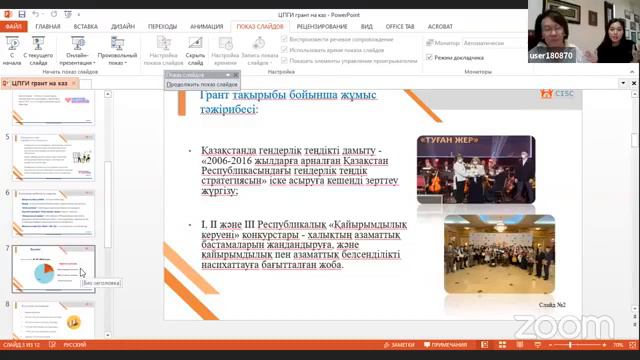Click zoom out minus button

point(550,345)
